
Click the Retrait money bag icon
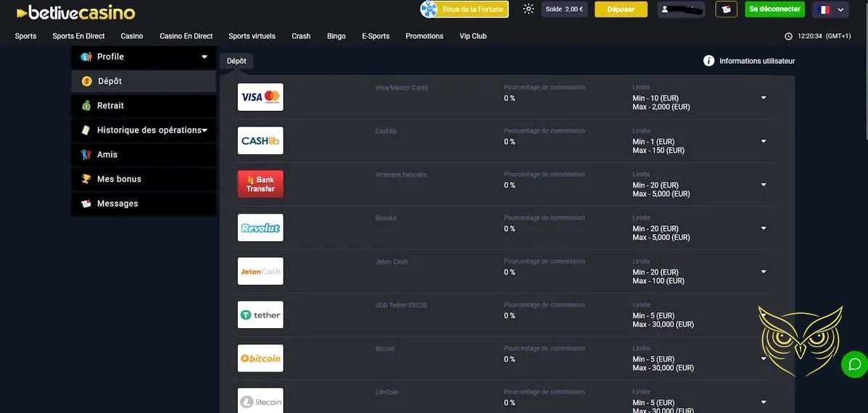click(x=86, y=106)
